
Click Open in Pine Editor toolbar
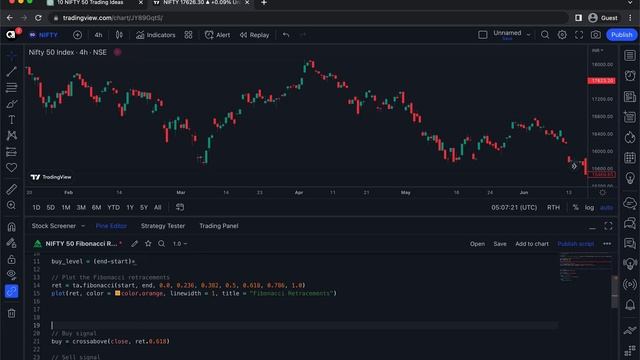click(477, 244)
